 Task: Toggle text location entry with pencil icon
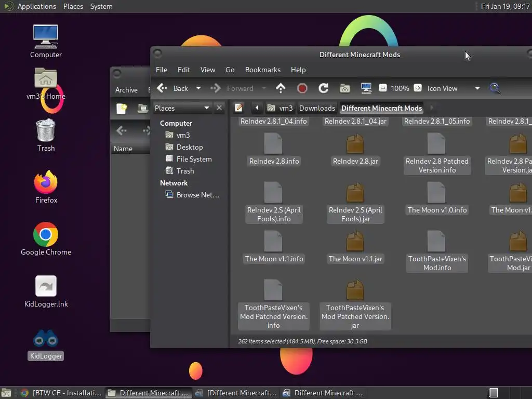point(238,108)
